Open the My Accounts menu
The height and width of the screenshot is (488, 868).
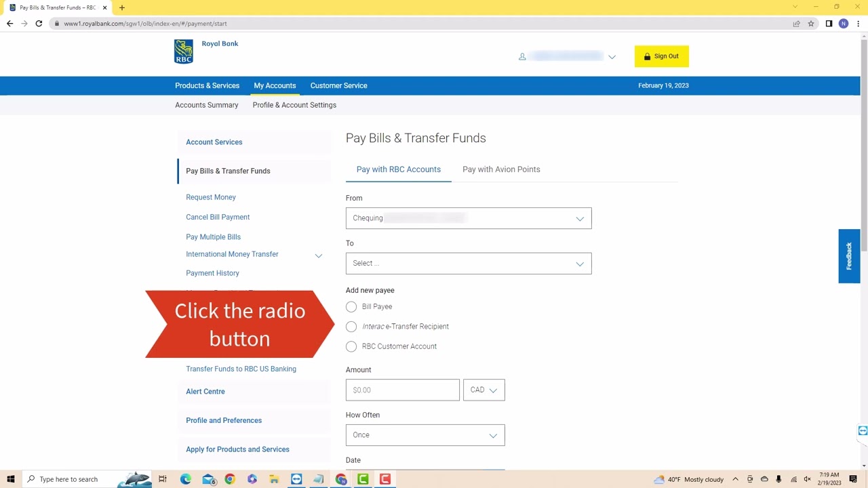point(275,85)
